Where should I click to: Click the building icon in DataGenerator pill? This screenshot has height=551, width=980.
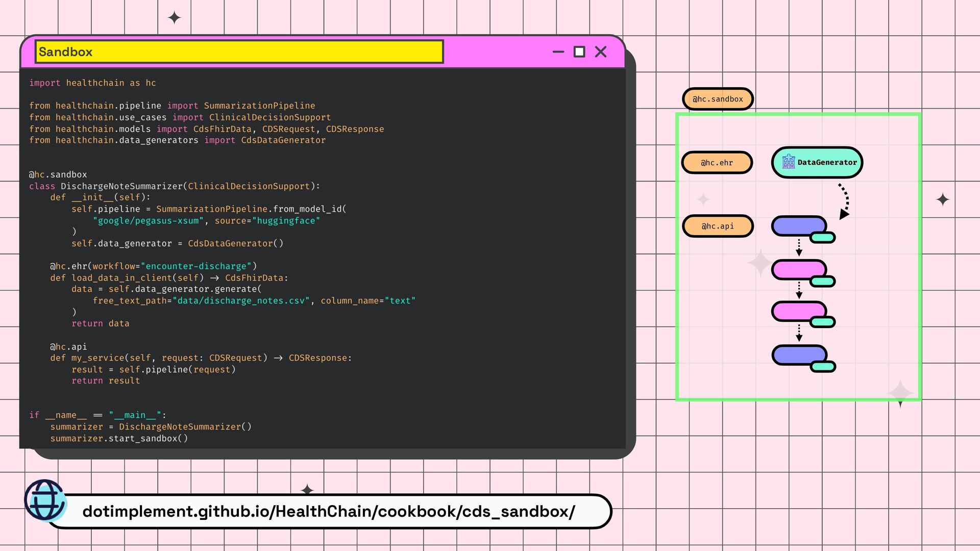click(789, 162)
